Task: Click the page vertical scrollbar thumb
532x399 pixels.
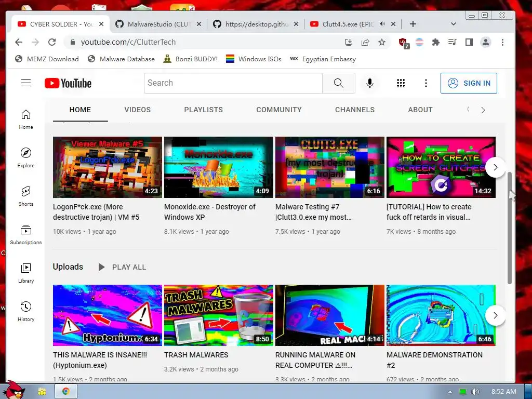Action: 509,228
